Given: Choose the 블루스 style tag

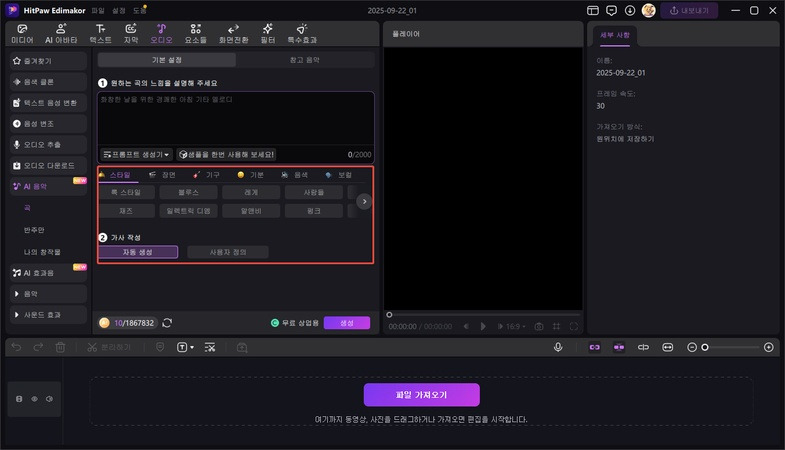Looking at the screenshot, I should click(188, 192).
